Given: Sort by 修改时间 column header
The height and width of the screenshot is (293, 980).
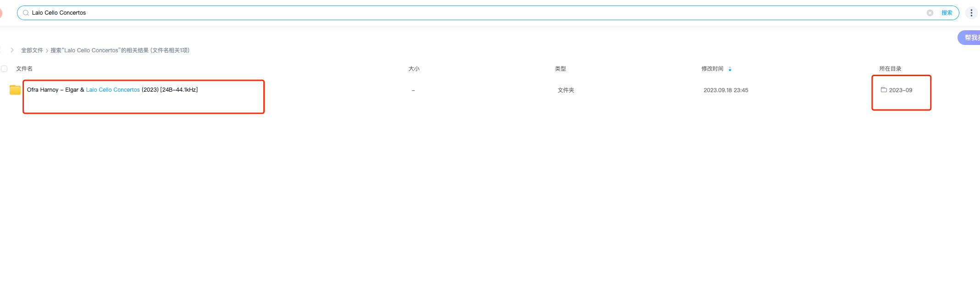Looking at the screenshot, I should pos(712,69).
